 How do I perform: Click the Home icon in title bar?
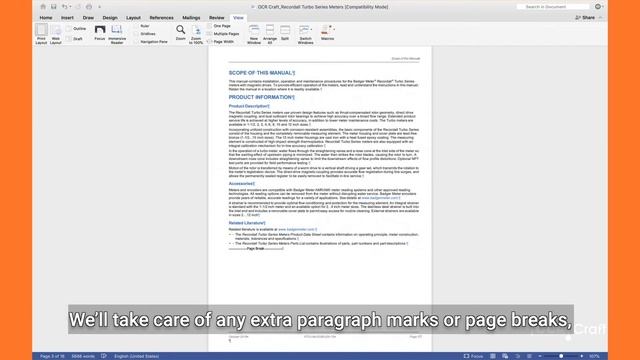43,7
